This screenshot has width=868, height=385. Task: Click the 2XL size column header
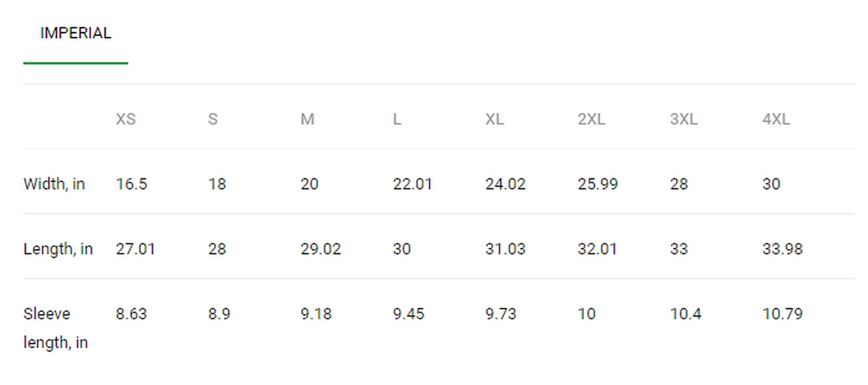coord(591,119)
